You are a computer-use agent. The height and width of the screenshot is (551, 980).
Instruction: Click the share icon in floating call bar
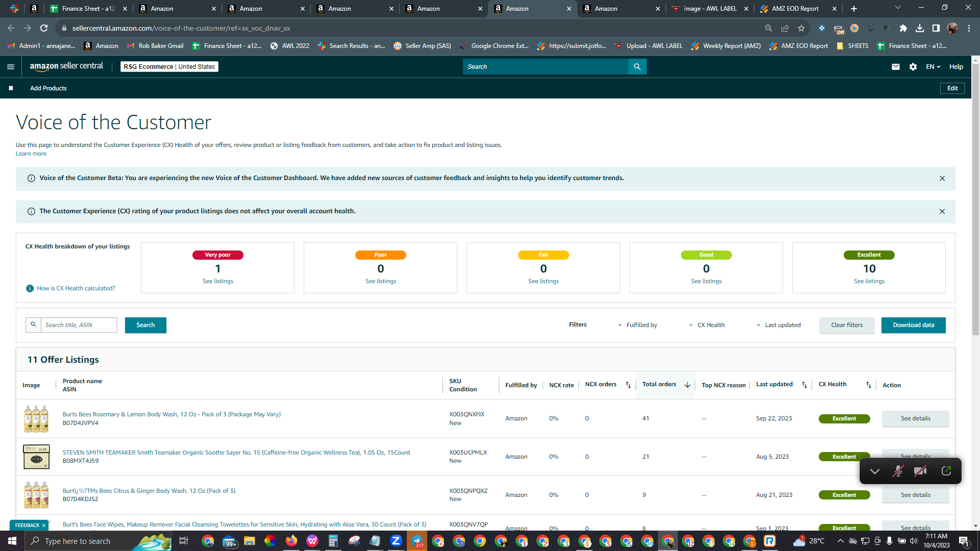946,471
